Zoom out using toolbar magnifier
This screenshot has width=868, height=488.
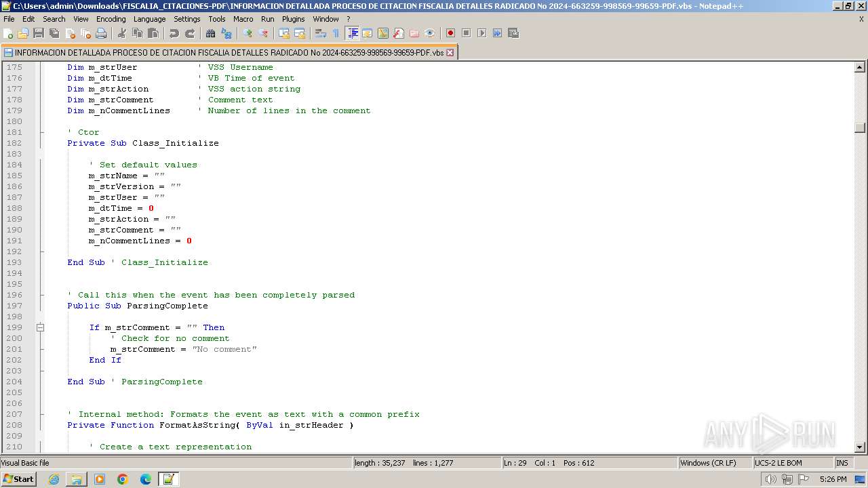click(263, 33)
